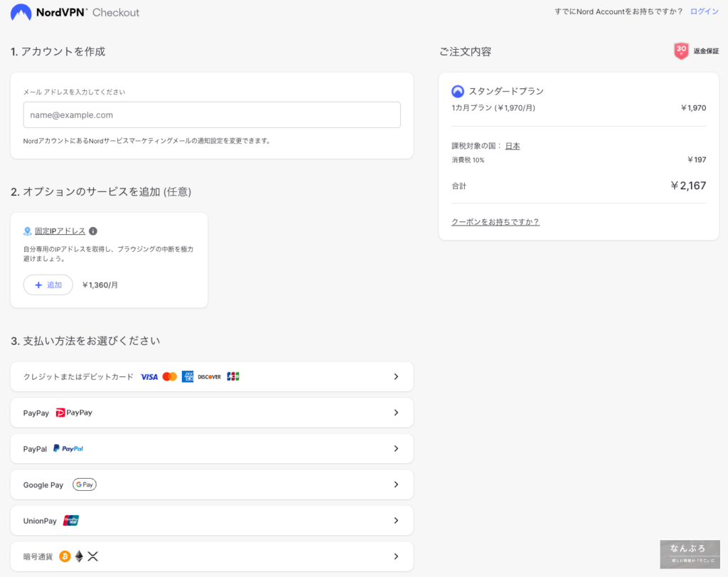Click the ログイン link
728x577 pixels.
[704, 11]
